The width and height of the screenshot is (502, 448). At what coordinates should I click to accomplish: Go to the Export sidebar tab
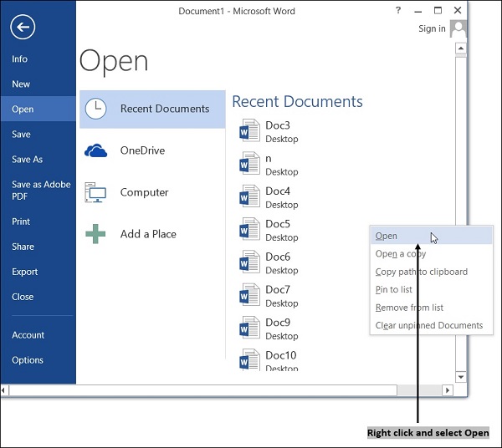[x=25, y=272]
